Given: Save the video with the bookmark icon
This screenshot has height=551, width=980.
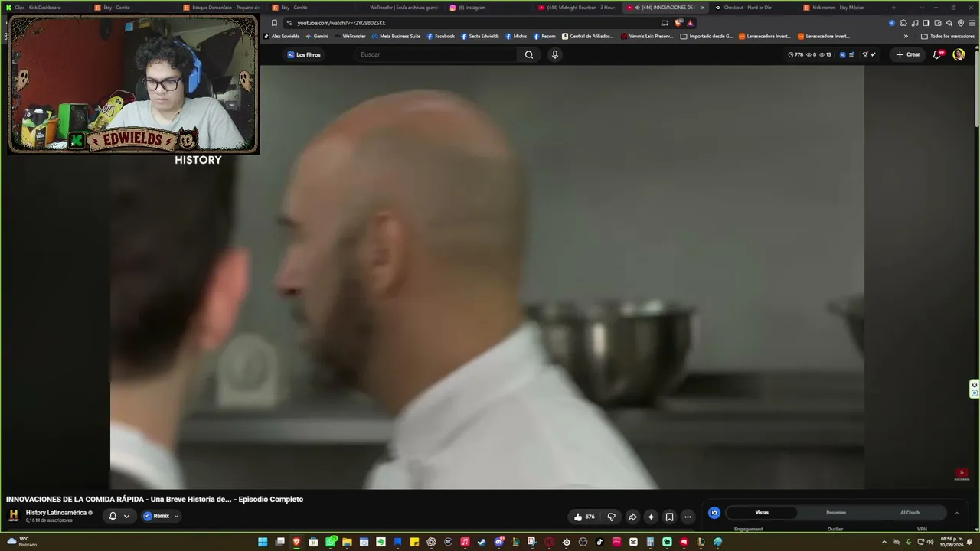Looking at the screenshot, I should 669,517.
